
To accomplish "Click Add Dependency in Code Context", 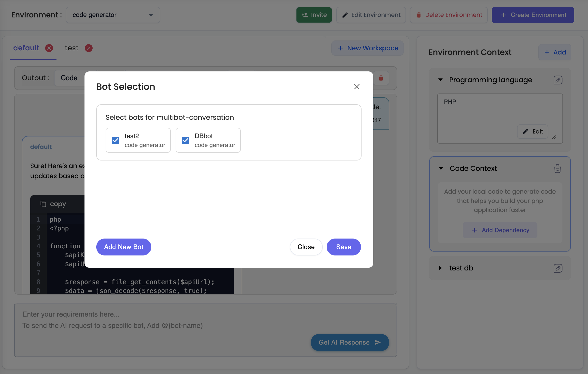I will click(500, 230).
